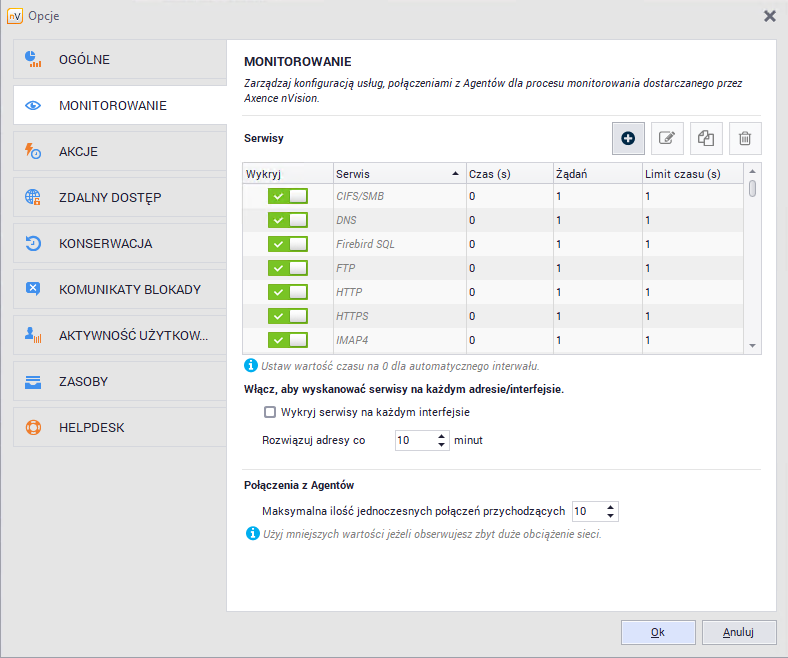
Task: Sort the table by Serwis column header
Action: 397,174
